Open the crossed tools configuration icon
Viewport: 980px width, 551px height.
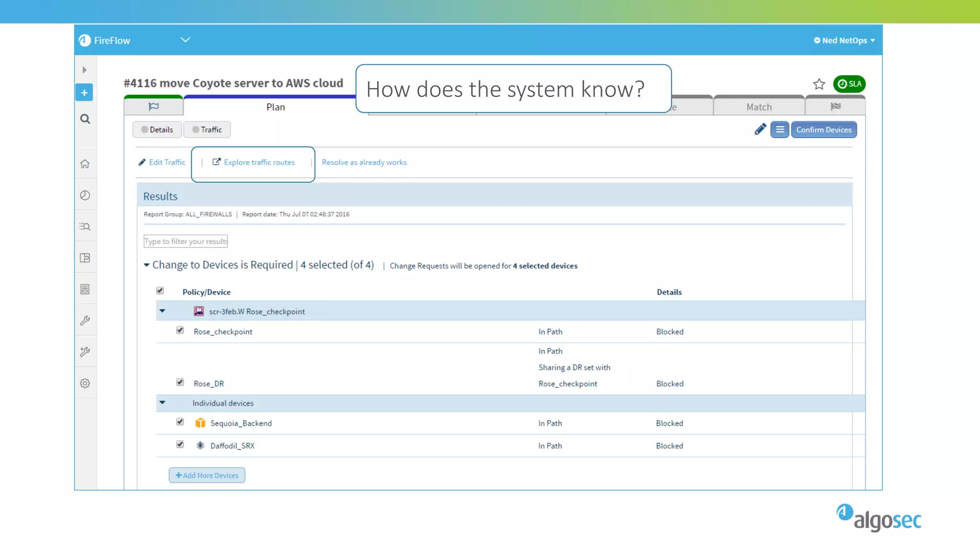(85, 352)
